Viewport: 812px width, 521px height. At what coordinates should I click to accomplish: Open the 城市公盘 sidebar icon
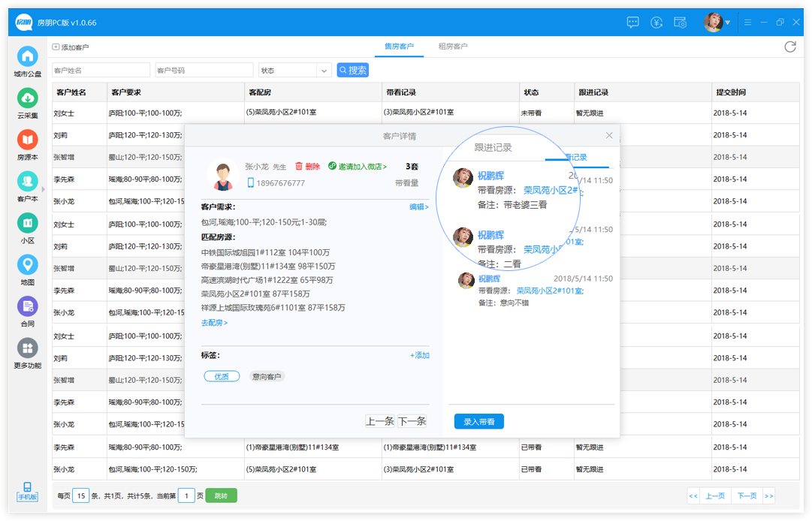(28, 56)
